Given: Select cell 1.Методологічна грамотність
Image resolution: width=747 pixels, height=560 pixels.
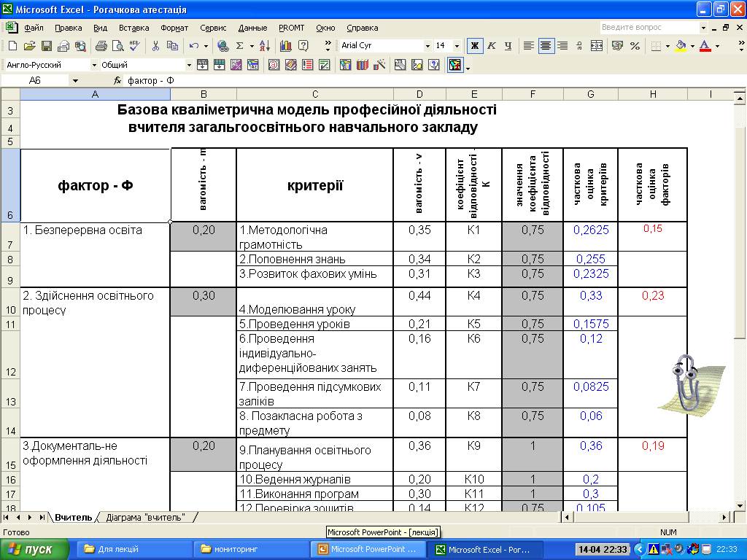Looking at the screenshot, I should (315, 237).
